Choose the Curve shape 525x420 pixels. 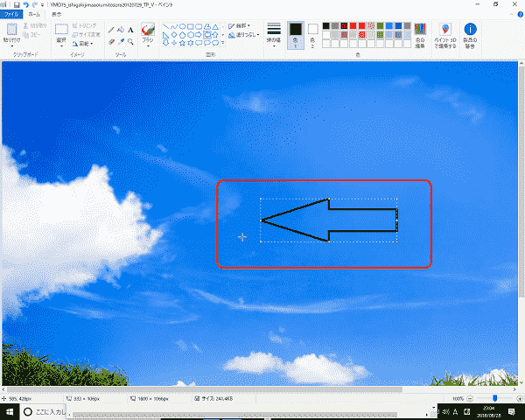click(174, 26)
